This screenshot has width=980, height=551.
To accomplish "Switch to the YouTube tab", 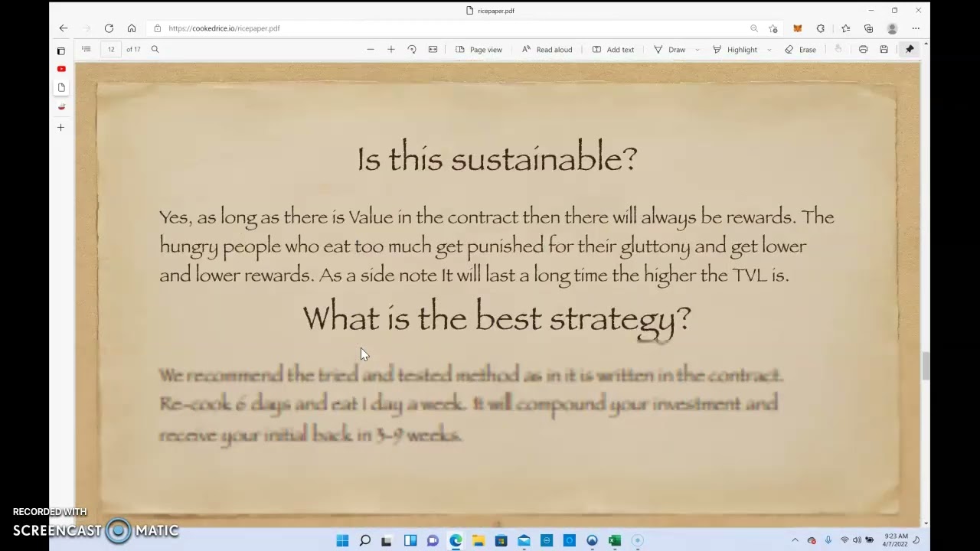I will pos(61,69).
